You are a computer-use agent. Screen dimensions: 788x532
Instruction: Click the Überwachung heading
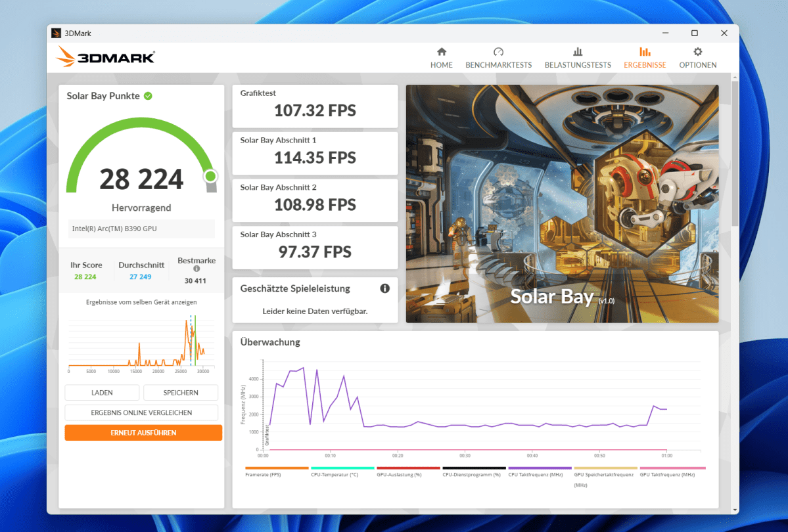270,342
